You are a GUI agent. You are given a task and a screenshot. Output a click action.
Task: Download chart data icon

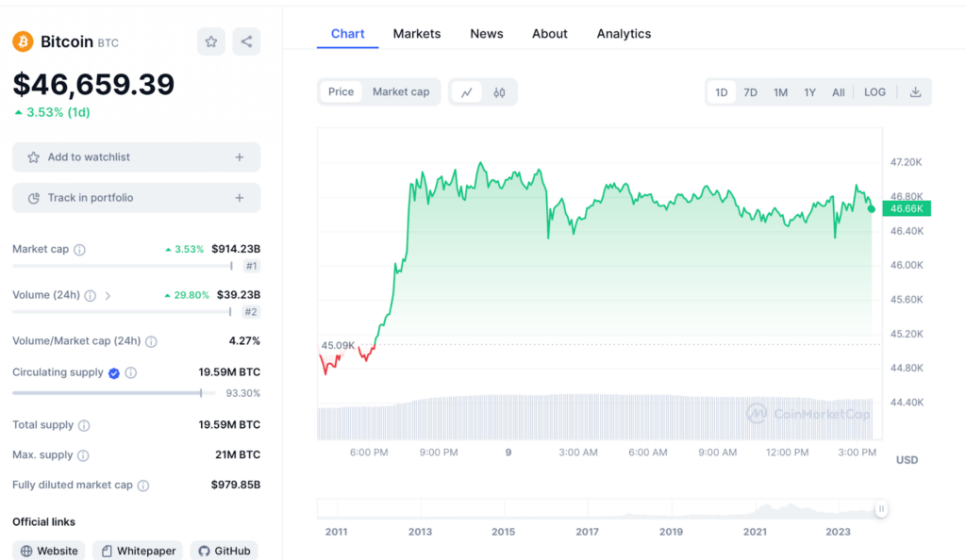pyautogui.click(x=915, y=92)
